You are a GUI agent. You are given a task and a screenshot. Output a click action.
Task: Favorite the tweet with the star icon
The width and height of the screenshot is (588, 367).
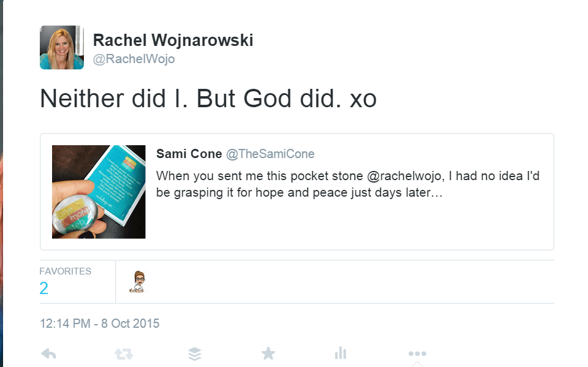tap(268, 354)
